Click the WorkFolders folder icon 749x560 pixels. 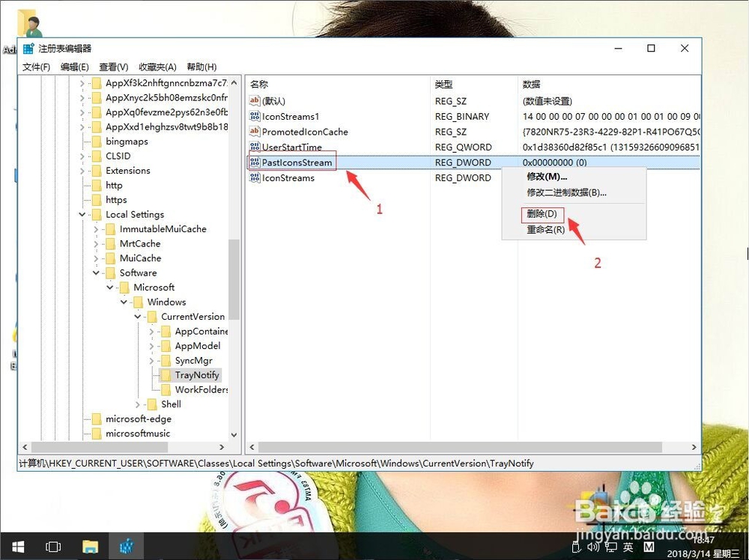tap(166, 389)
